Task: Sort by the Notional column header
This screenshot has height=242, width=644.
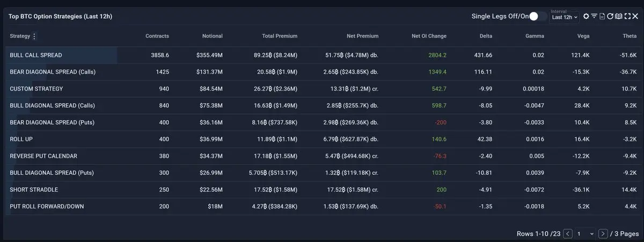Action: click(212, 37)
